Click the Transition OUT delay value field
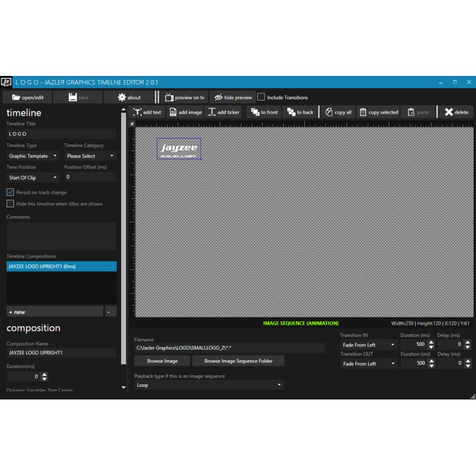 pyautogui.click(x=451, y=363)
